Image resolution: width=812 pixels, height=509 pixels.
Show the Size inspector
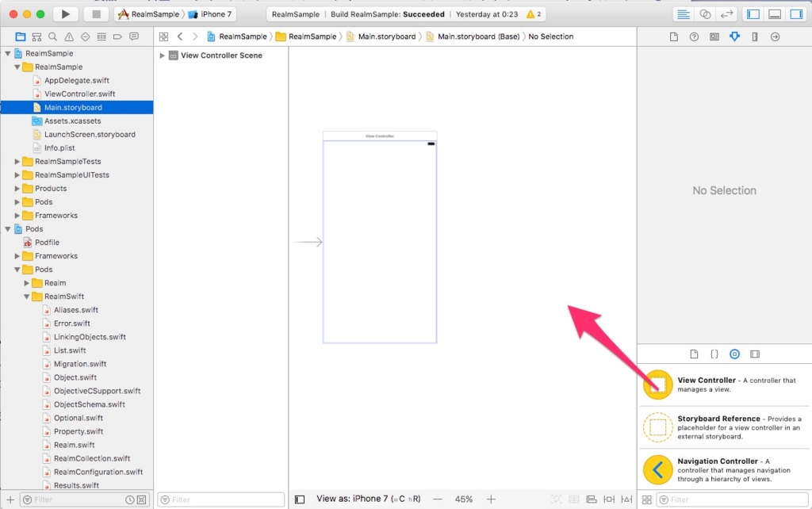[x=755, y=36]
